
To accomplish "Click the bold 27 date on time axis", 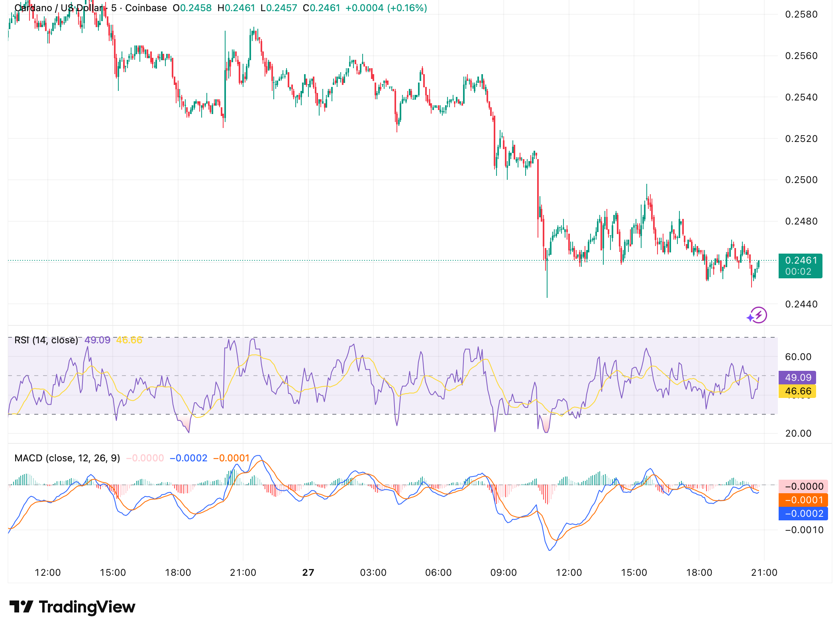I will tap(307, 572).
